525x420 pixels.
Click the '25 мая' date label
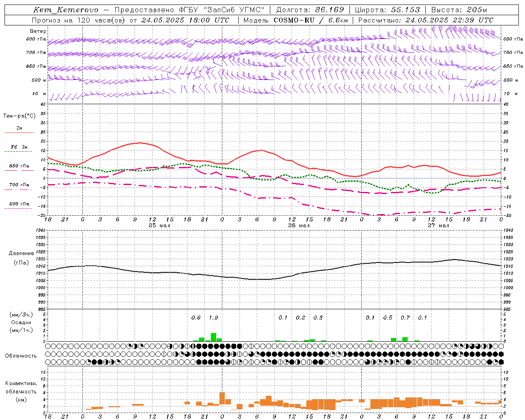pos(159,226)
